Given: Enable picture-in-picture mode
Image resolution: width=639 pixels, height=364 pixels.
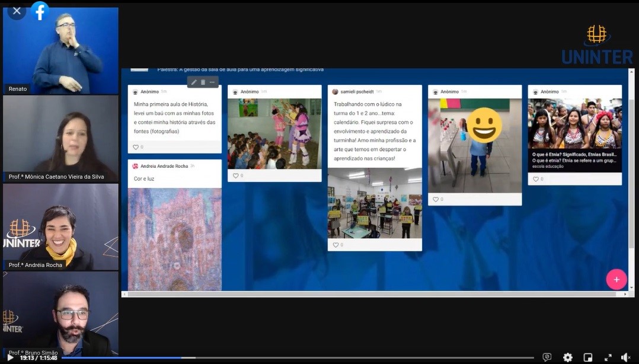Looking at the screenshot, I should click(x=587, y=357).
